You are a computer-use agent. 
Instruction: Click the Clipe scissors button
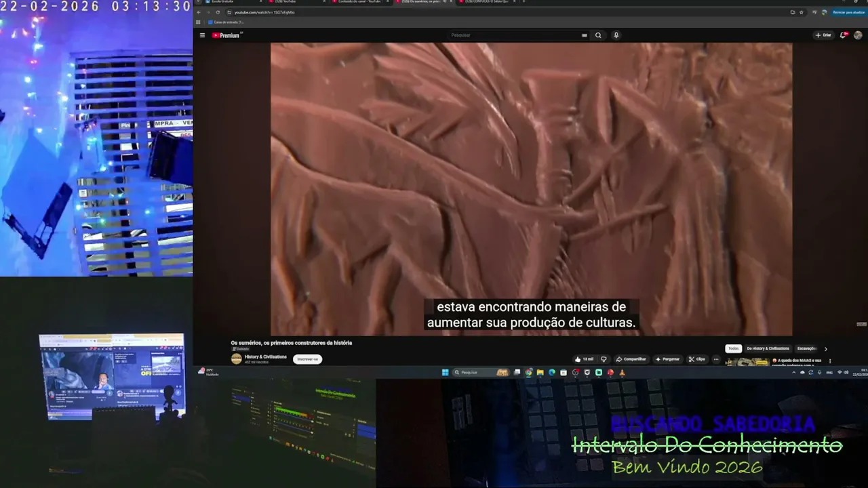[697, 359]
